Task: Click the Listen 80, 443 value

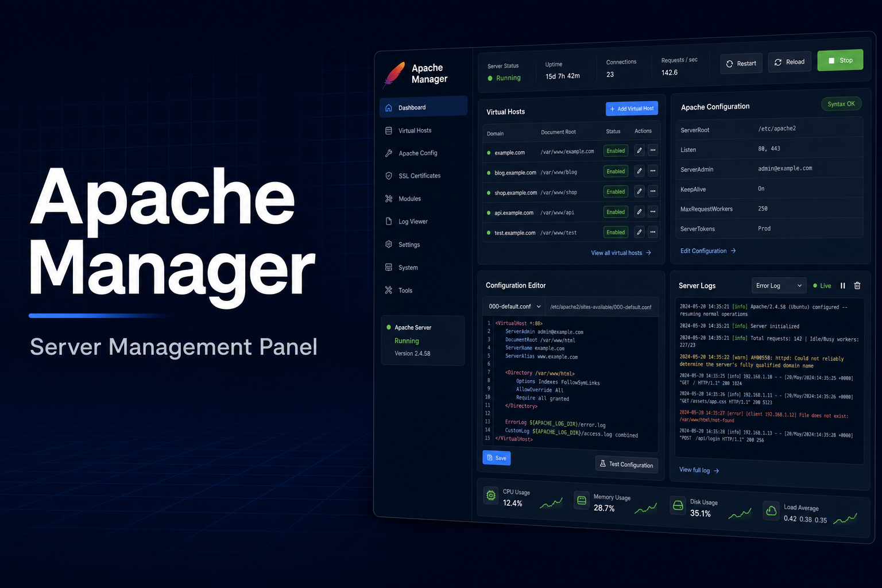Action: (769, 149)
